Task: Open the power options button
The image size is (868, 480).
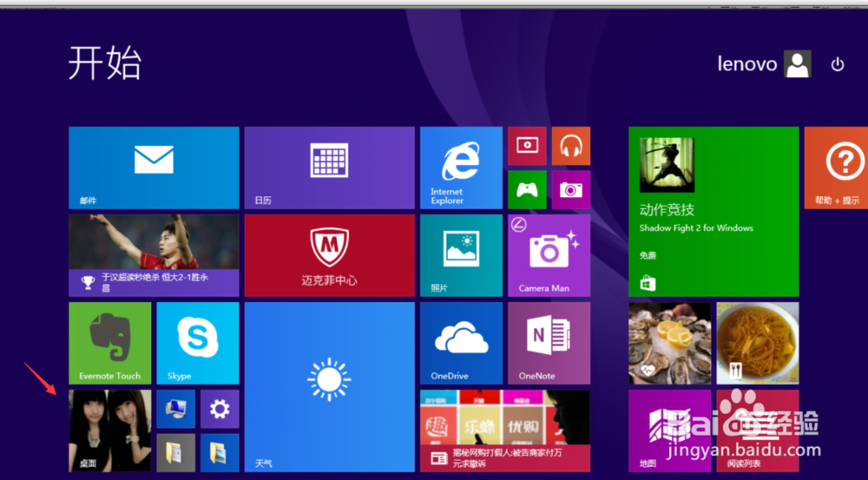Action: pyautogui.click(x=838, y=64)
